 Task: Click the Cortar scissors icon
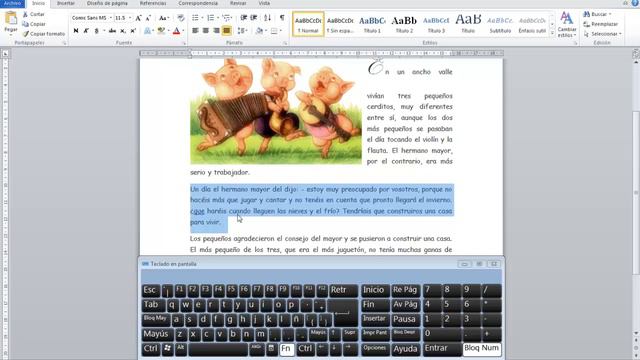click(x=25, y=14)
